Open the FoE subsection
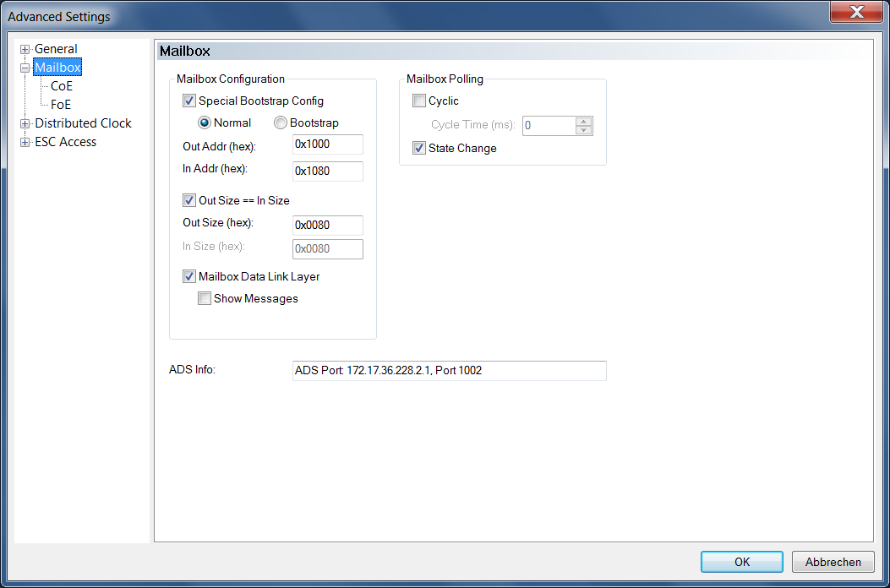This screenshot has height=588, width=890. tap(61, 105)
